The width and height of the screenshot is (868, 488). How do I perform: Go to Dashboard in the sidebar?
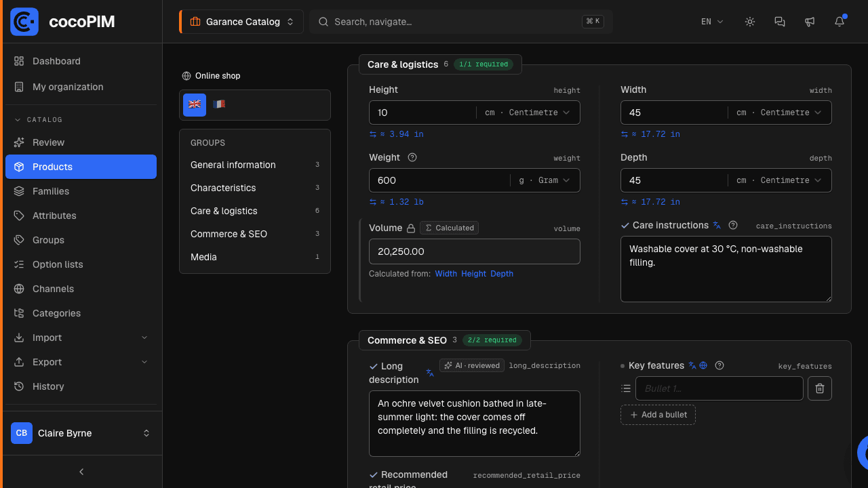81,61
